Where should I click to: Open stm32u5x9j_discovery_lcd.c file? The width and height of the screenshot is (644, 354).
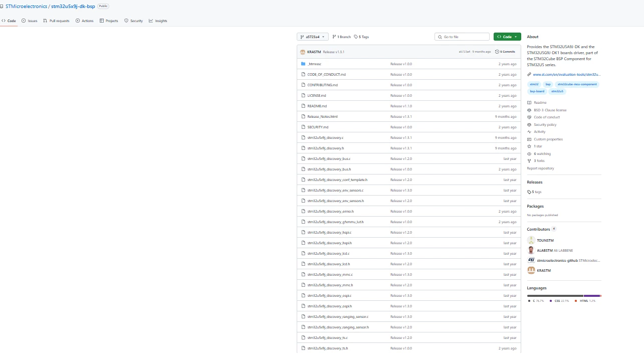pyautogui.click(x=328, y=253)
